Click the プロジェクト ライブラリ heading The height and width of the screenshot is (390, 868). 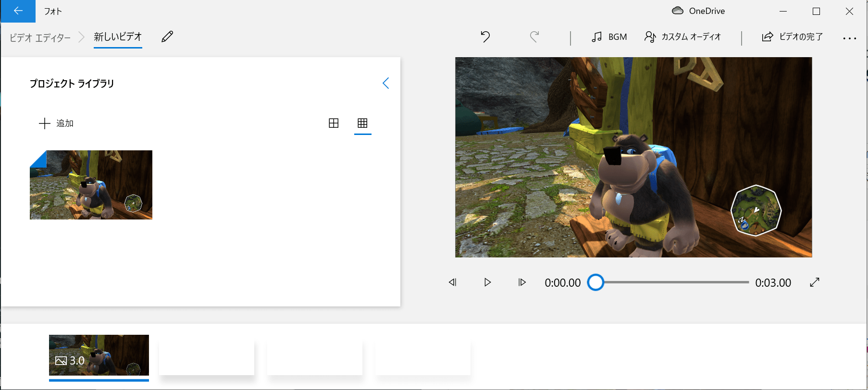(x=72, y=84)
